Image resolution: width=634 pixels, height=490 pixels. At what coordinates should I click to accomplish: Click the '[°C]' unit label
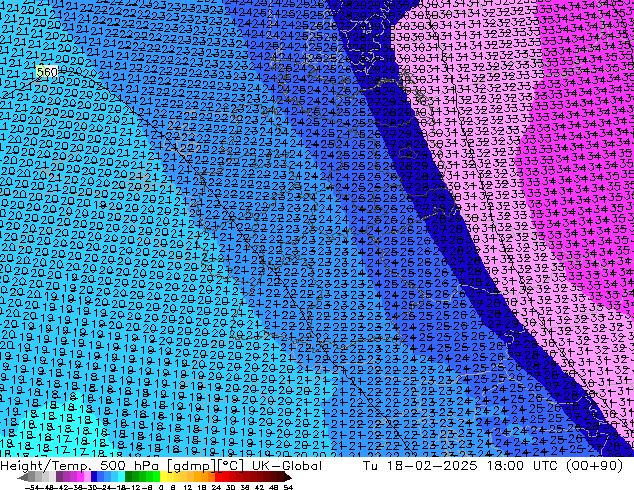[x=231, y=466]
